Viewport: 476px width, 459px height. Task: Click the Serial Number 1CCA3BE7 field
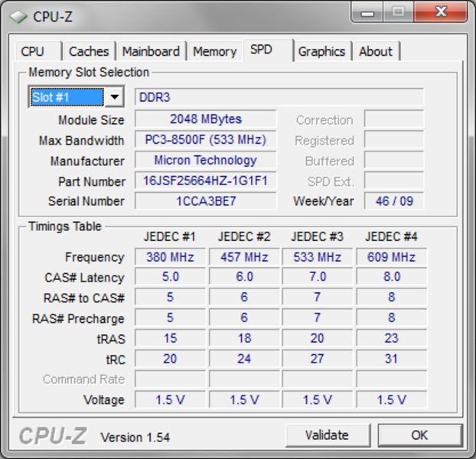(205, 201)
